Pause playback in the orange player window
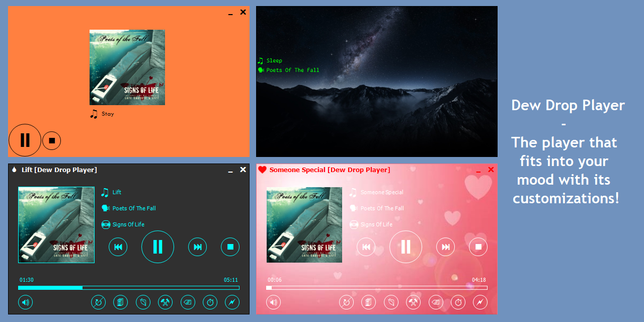This screenshot has width=644, height=322. tap(25, 140)
